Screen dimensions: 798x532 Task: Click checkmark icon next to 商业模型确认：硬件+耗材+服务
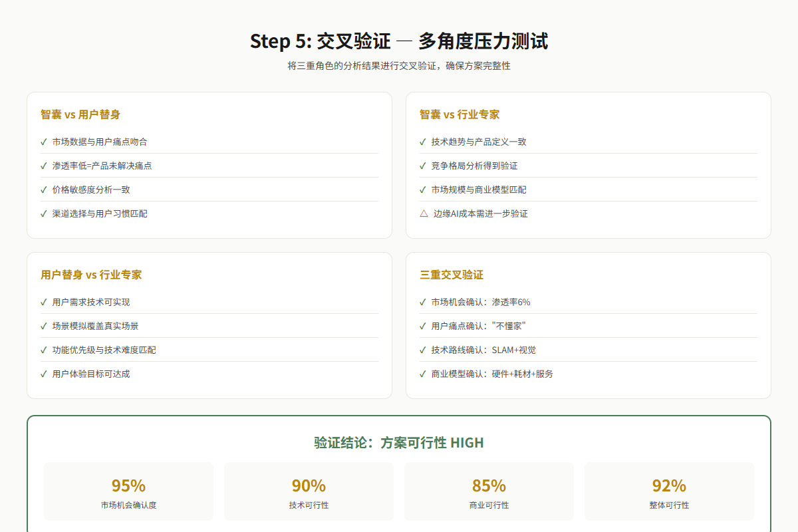tap(423, 374)
